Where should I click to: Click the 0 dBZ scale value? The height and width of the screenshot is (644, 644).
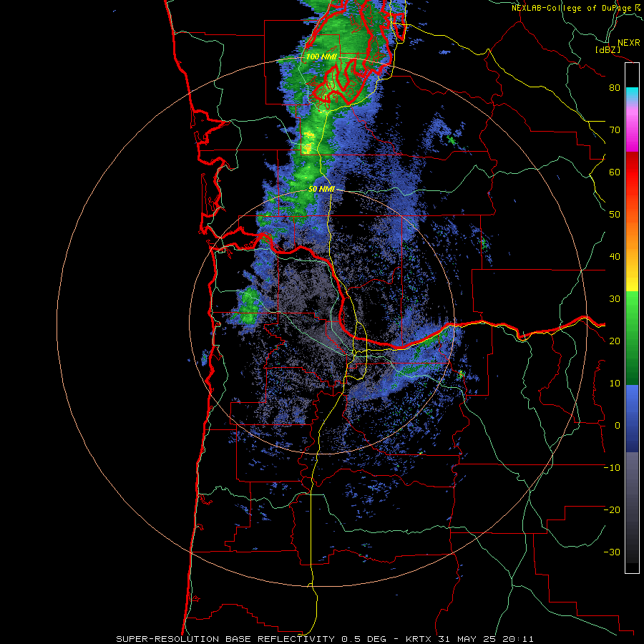(x=618, y=426)
